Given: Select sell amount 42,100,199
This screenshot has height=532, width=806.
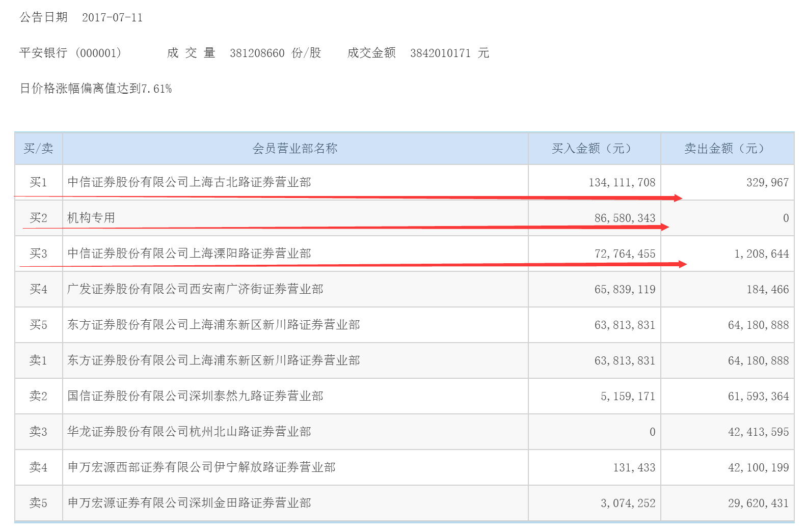Looking at the screenshot, I should pos(758,467).
